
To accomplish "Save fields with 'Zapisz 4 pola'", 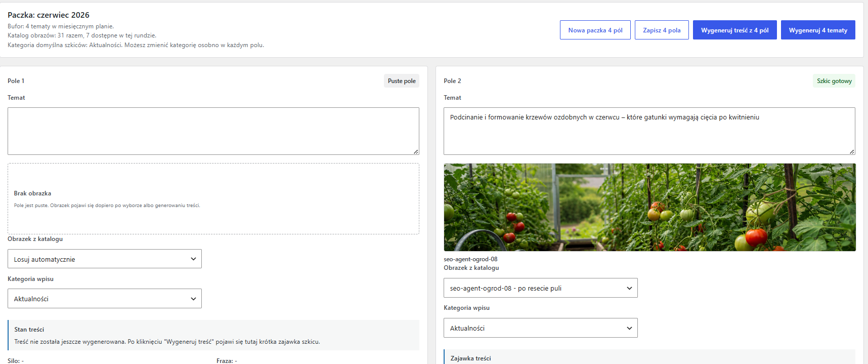I will pos(662,30).
